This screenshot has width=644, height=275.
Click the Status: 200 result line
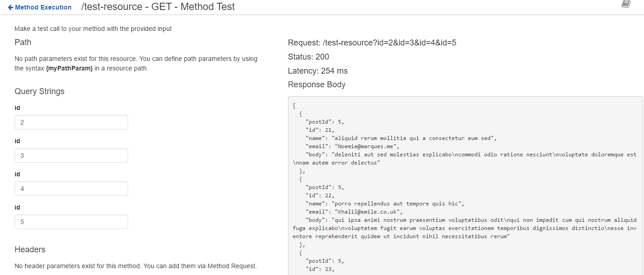308,57
